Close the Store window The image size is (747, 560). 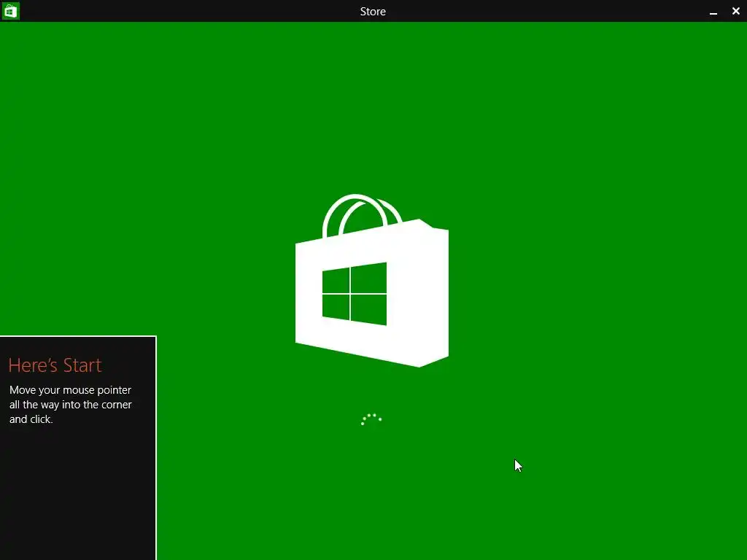[735, 11]
